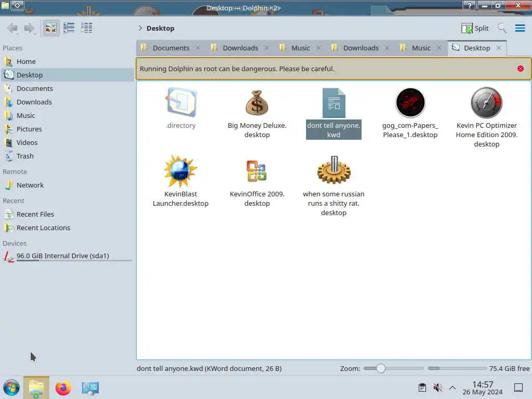Image resolution: width=532 pixels, height=399 pixels.
Task: Open the Start menu orb
Action: 11,388
